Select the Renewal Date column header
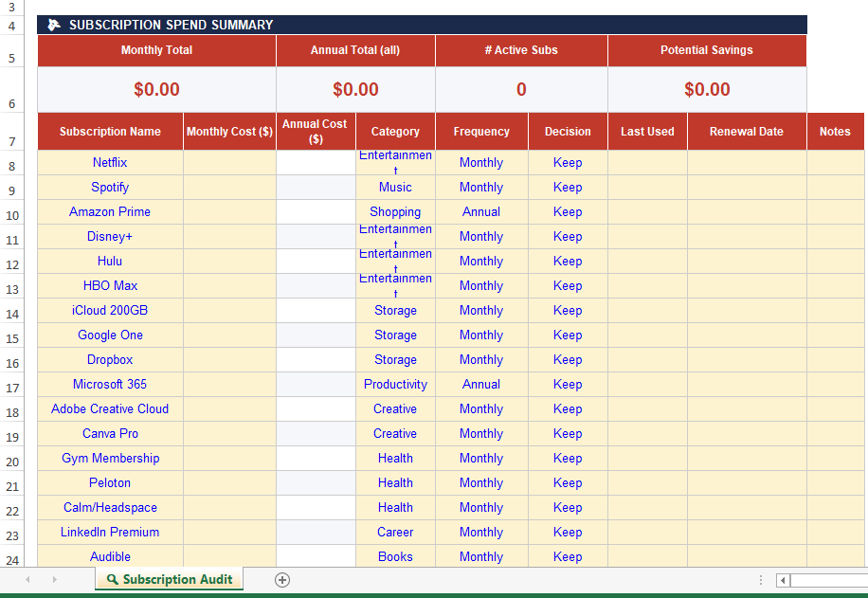 [747, 132]
